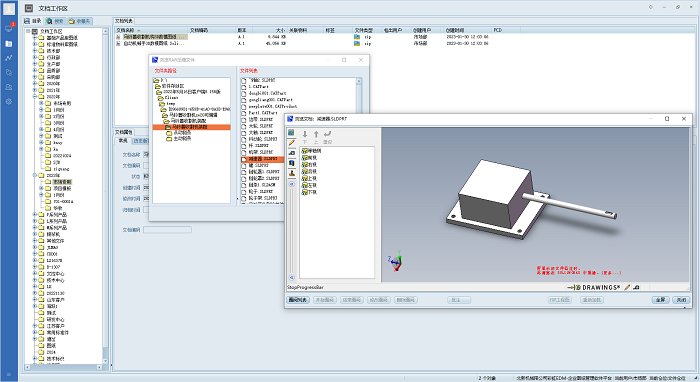Collapse the 2023年 folder node
Image resolution: width=700 pixels, height=382 pixels.
(35, 175)
